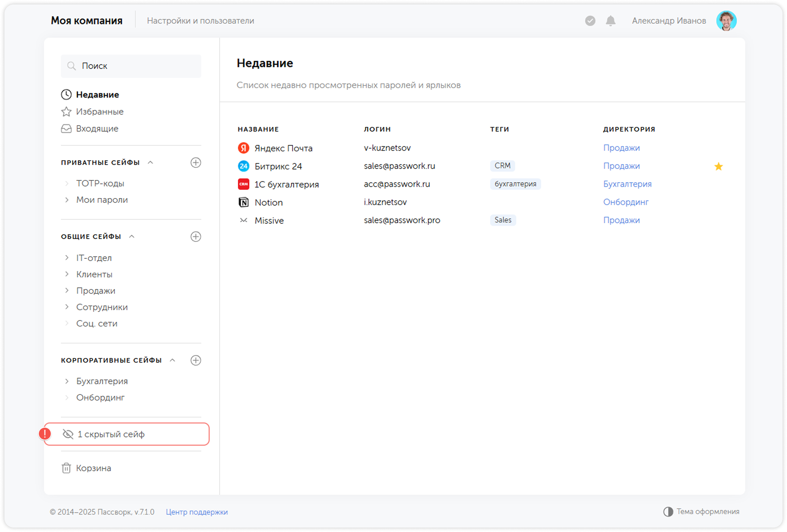
Task: Sort by the Директория column header
Action: [x=629, y=129]
